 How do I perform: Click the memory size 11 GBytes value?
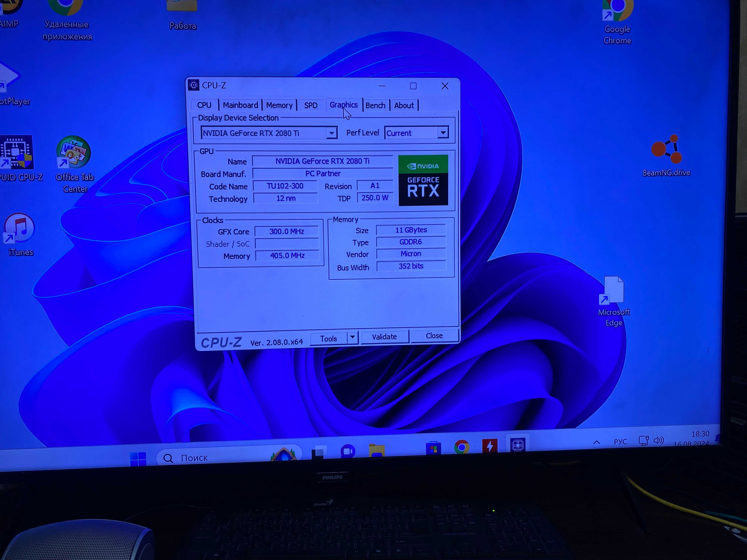(x=411, y=230)
